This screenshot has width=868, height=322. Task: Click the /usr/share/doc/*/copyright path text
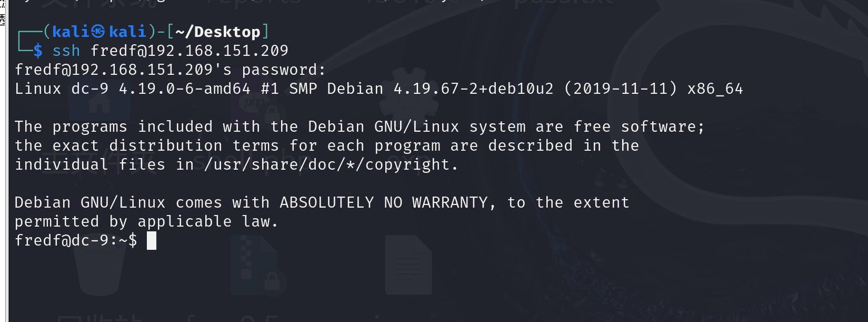pyautogui.click(x=331, y=164)
